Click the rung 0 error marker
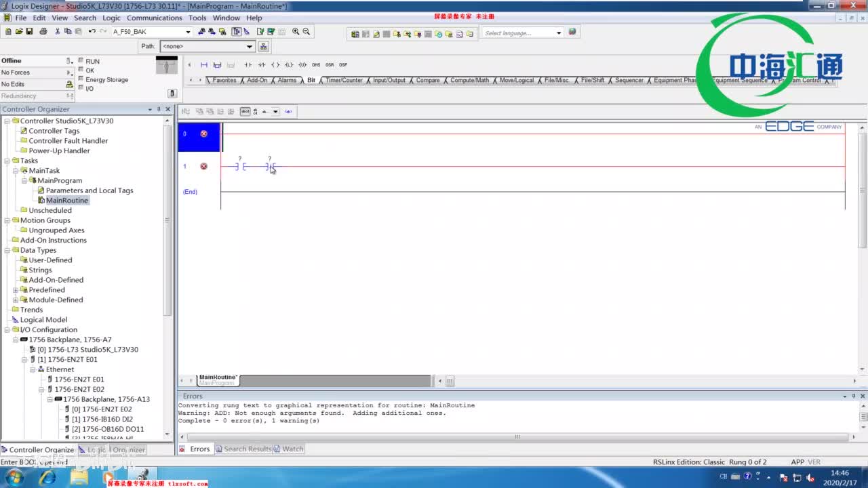Image resolution: width=868 pixels, height=488 pixels. [x=203, y=134]
